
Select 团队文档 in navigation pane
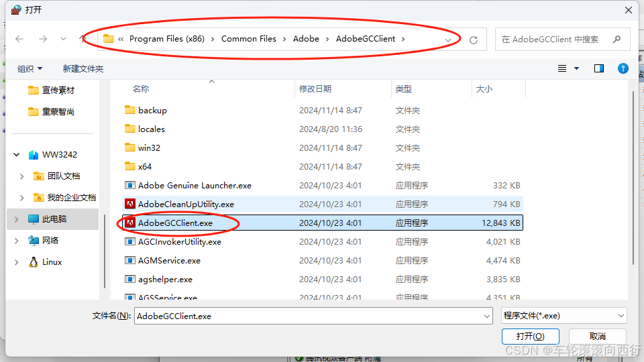tap(56, 176)
